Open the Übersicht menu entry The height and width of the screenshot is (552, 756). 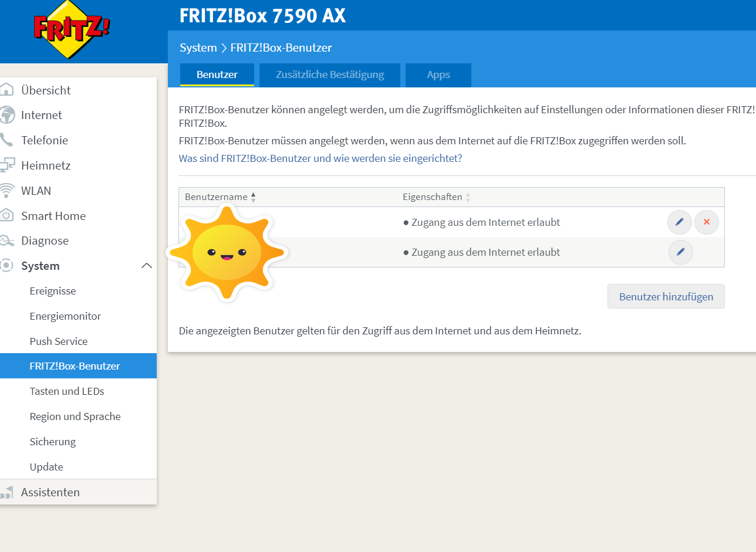pyautogui.click(x=46, y=90)
